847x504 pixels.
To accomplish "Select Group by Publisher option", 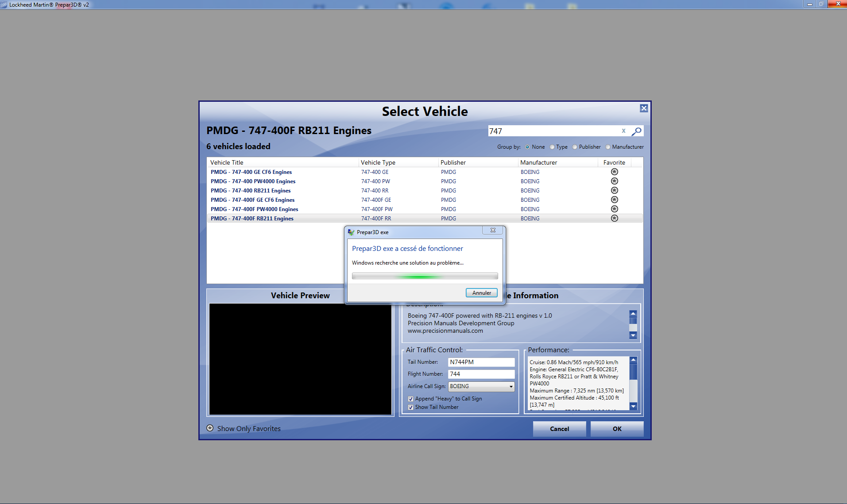I will [x=575, y=147].
